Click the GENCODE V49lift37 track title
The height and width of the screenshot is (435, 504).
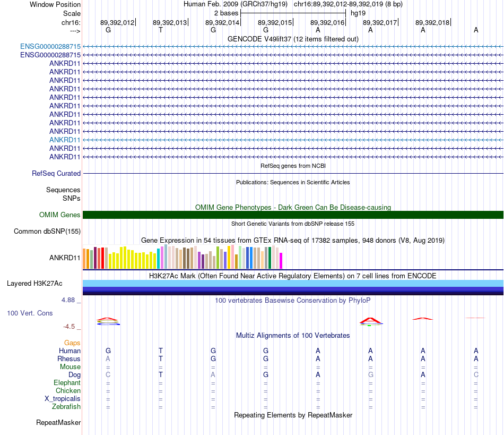pos(293,39)
